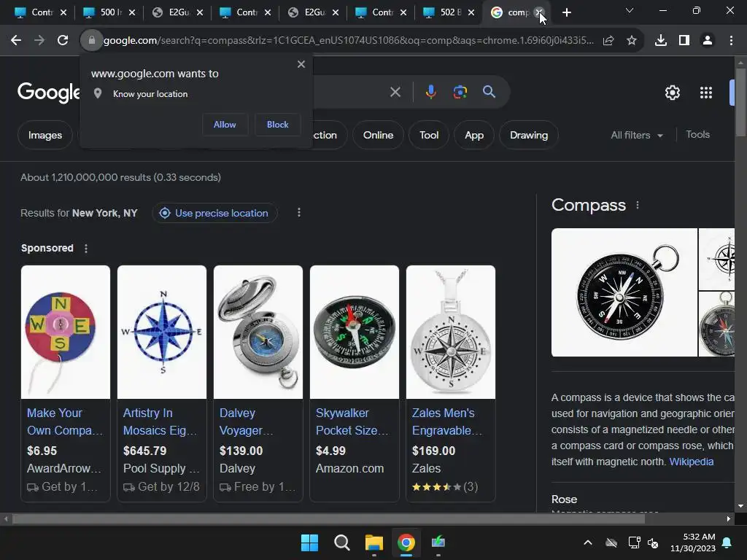Switch to the '500 In' browser tab
Screen dimensions: 747x560
click(109, 12)
